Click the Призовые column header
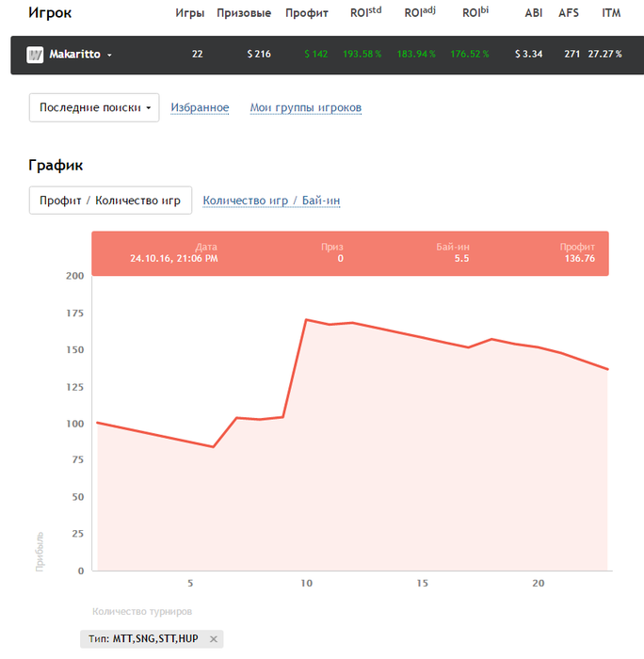 244,13
